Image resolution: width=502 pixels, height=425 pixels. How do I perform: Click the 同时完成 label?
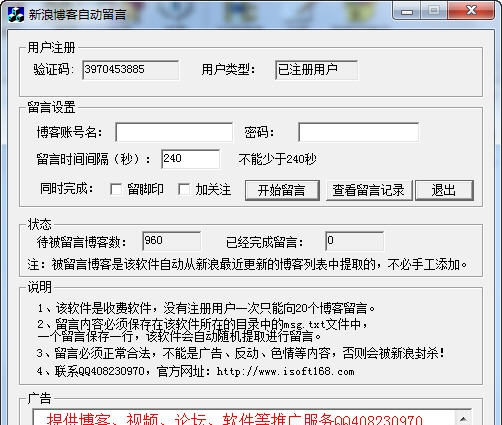coord(67,189)
